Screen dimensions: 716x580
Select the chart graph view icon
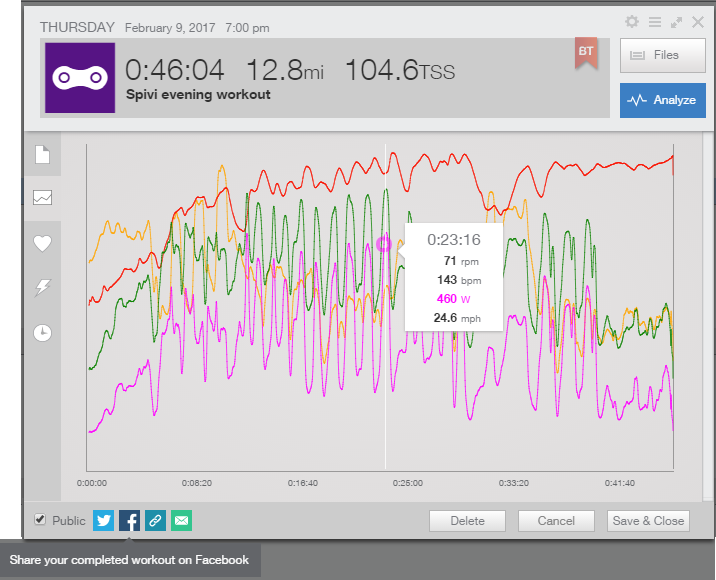[x=42, y=198]
